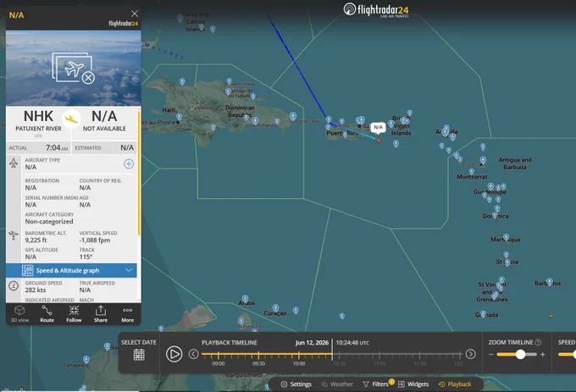
Task: Click the airport pin at Barbados
Action: 549,282
